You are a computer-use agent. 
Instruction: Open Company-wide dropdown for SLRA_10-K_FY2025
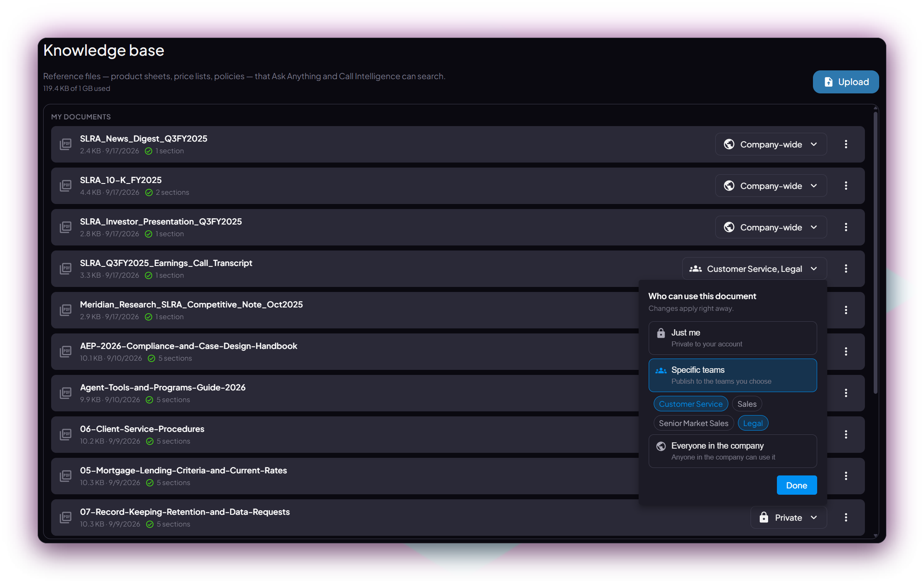[771, 186]
